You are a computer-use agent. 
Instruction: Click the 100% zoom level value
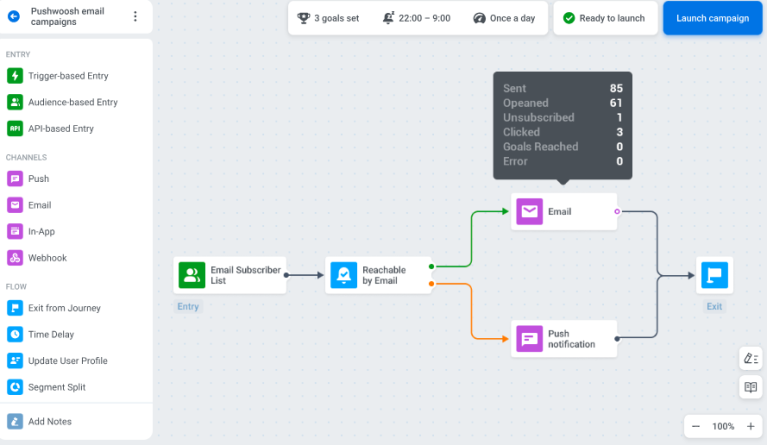coord(723,426)
